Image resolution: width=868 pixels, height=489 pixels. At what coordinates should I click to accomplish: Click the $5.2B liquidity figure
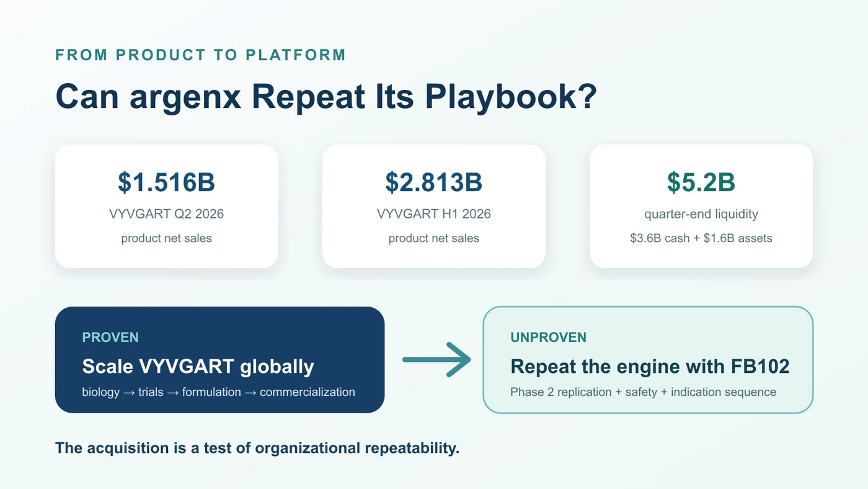(x=701, y=182)
